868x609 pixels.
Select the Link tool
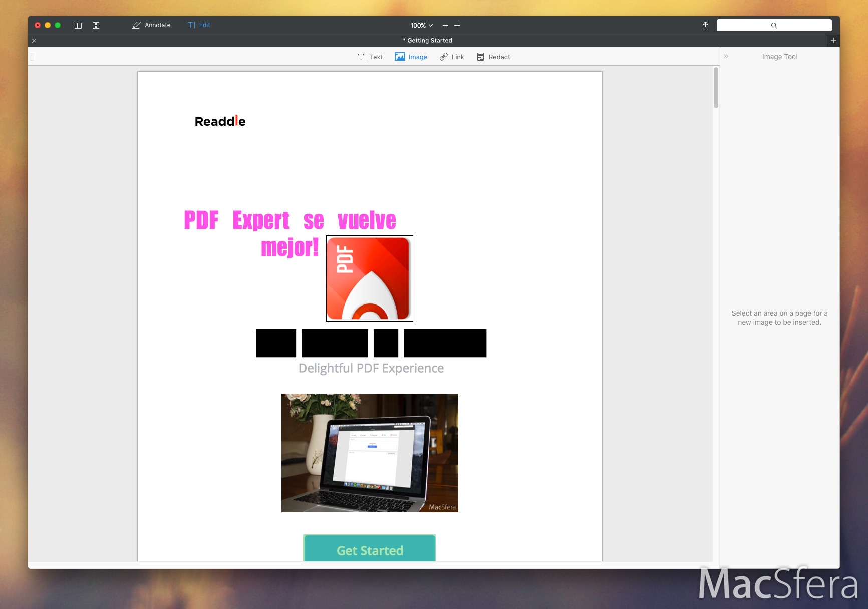pyautogui.click(x=452, y=57)
